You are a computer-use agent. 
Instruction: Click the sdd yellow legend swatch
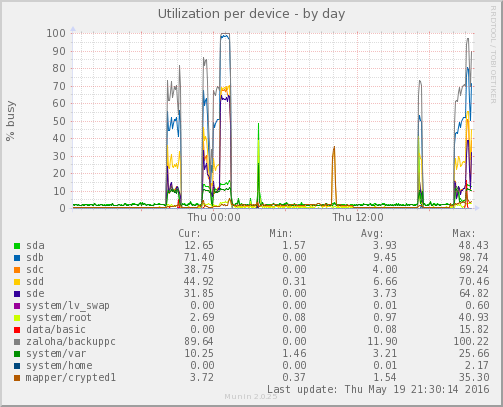pyautogui.click(x=17, y=282)
